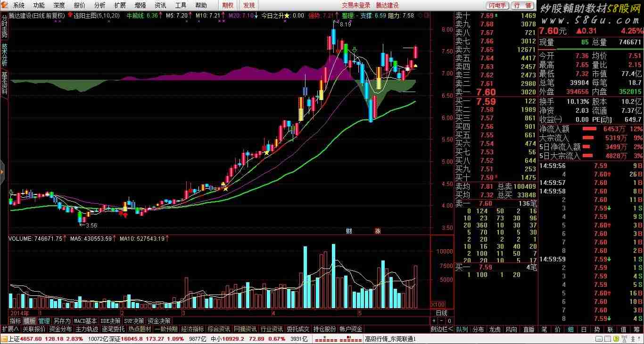Select the 龙虎 tab in the order panel
The image size is (644, 344).
[495, 329]
